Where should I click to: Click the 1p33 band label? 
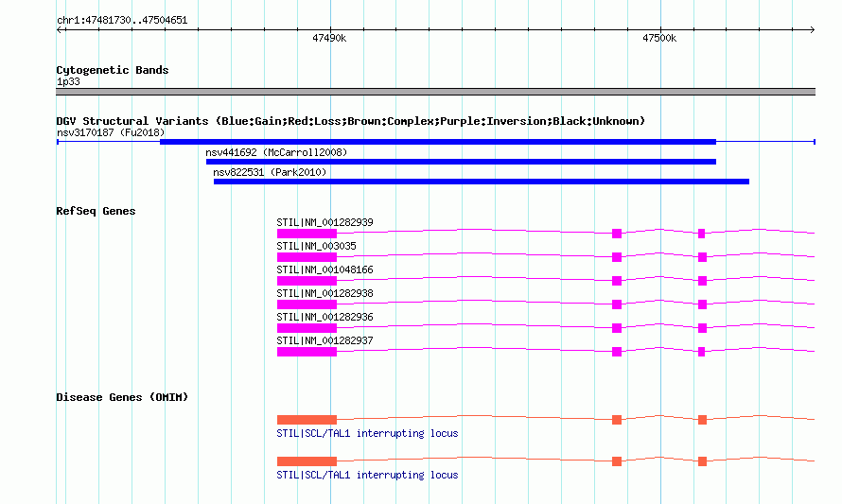(x=68, y=81)
